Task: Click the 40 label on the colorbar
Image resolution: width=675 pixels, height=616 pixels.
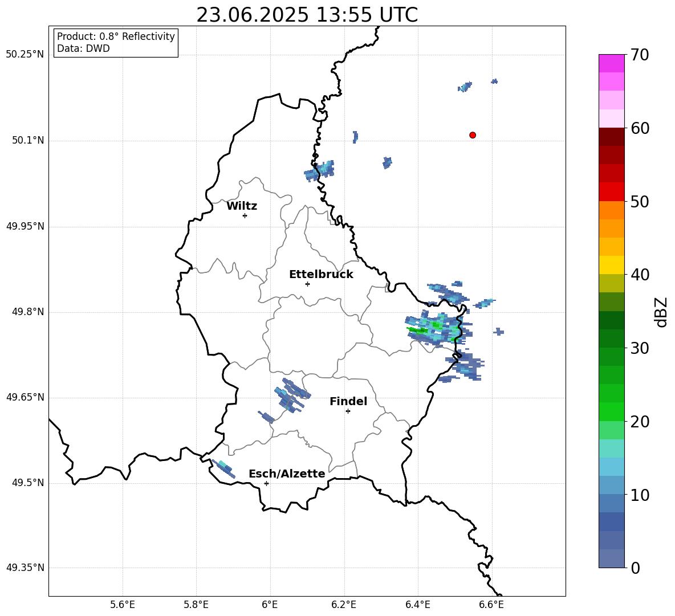Action: [639, 275]
